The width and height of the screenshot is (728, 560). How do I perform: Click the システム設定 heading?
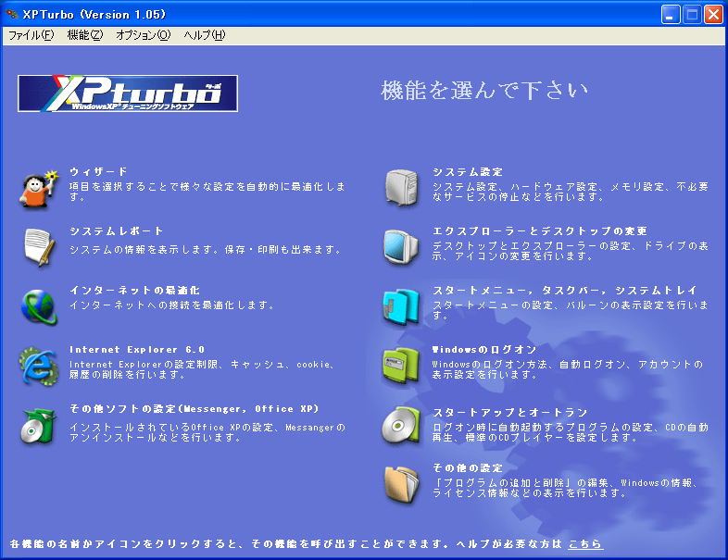click(468, 172)
